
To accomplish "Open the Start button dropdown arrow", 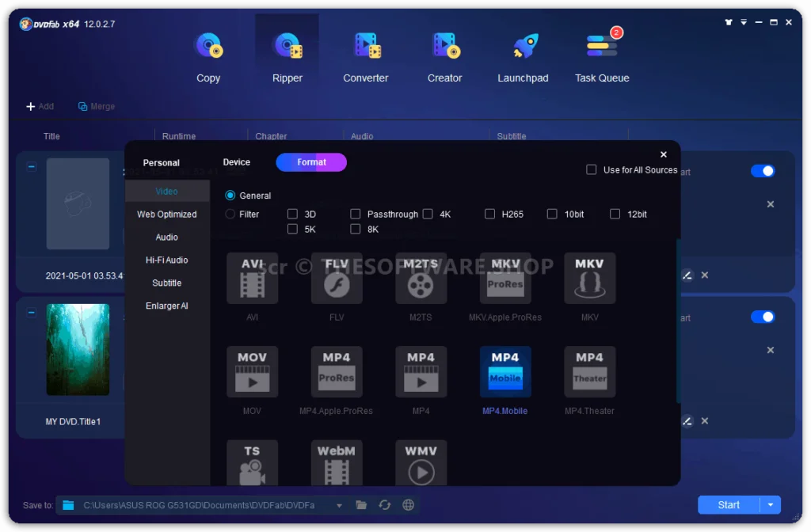I will click(771, 505).
